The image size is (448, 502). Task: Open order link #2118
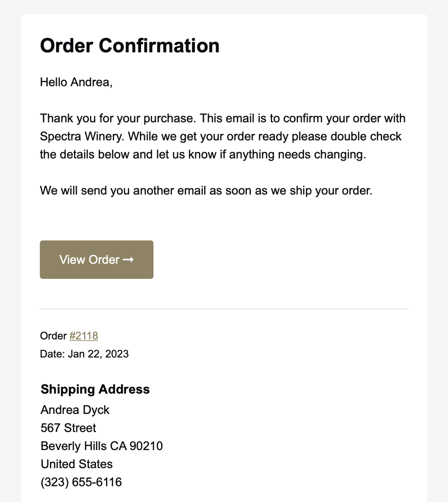[84, 336]
